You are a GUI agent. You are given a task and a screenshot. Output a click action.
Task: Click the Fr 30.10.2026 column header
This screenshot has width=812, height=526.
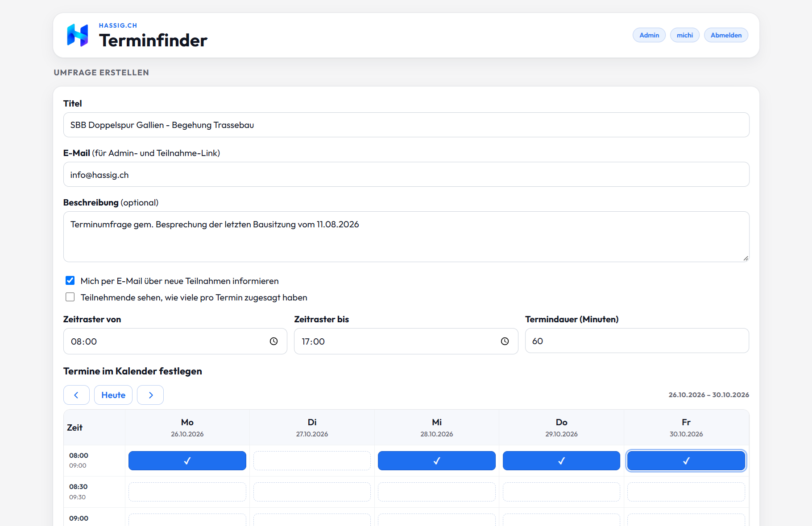click(686, 427)
